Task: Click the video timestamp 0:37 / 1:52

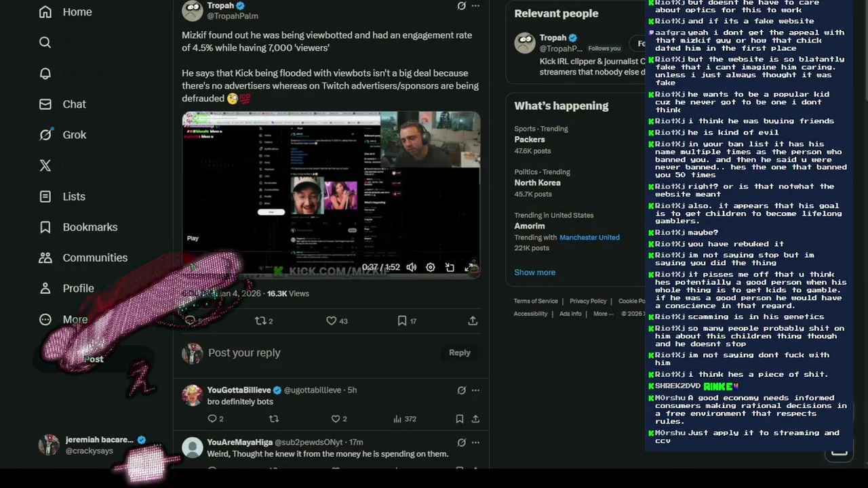Action: pyautogui.click(x=380, y=267)
